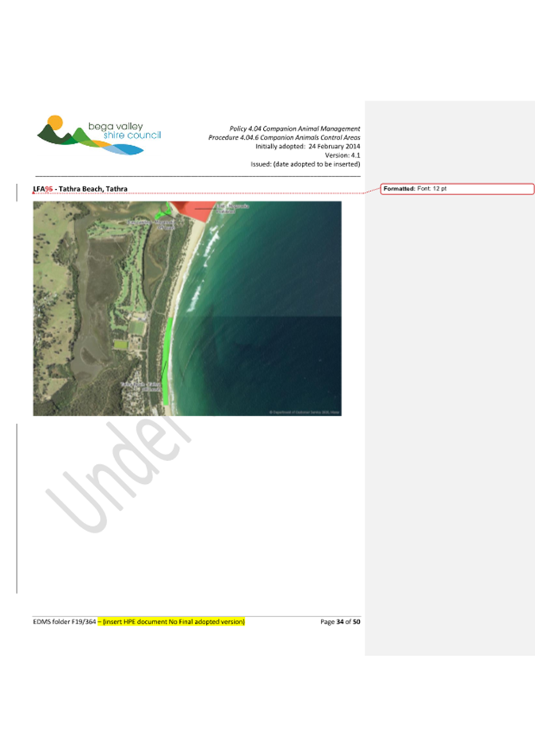
Task: Click the yellow highlighted 'insert HPE document' text
Action: 174,622
